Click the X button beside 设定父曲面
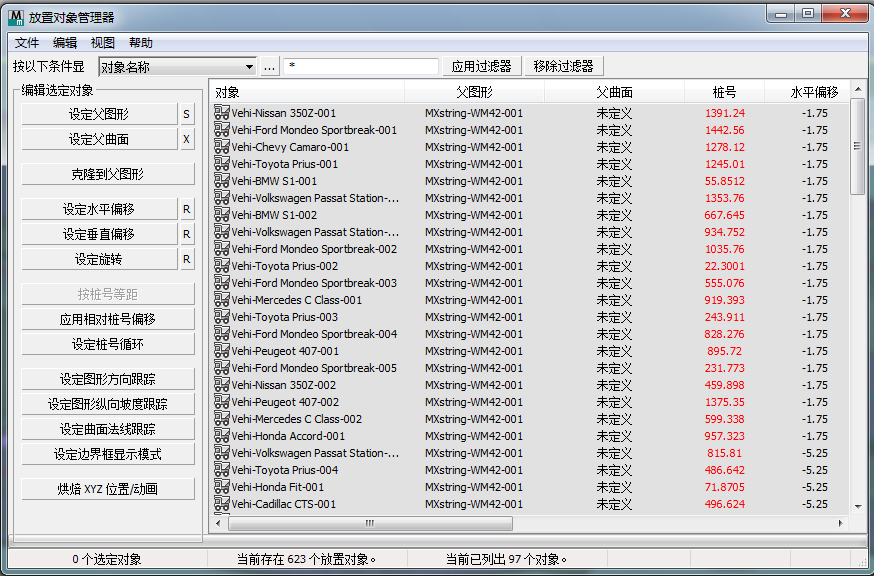Screen dimensions: 874x576 (187, 139)
